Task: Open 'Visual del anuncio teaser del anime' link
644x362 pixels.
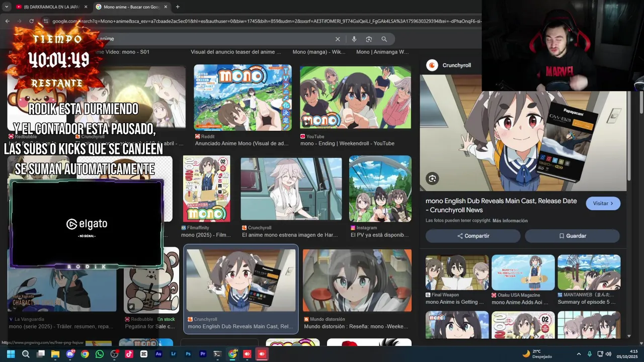Action: [235, 52]
